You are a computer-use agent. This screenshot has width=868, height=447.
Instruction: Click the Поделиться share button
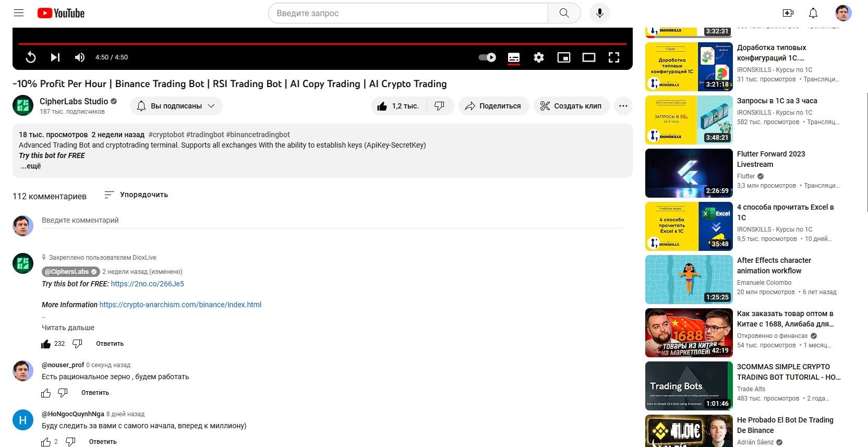pos(493,106)
